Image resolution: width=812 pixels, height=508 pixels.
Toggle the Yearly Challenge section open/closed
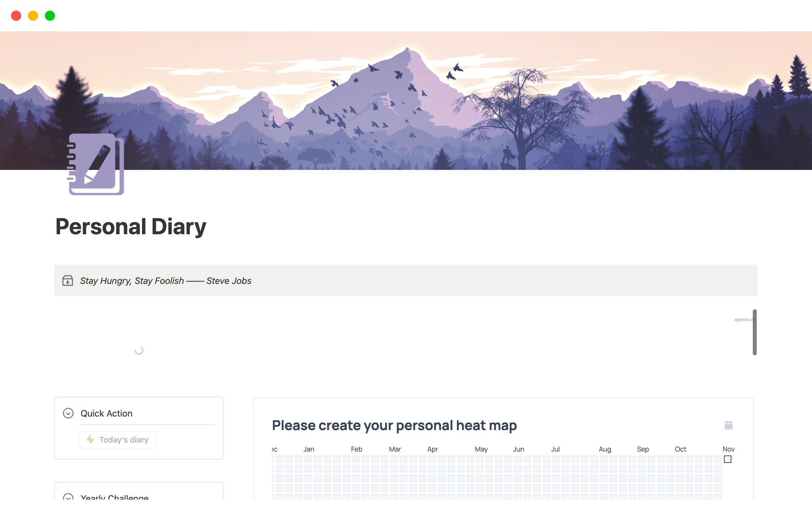tap(69, 496)
